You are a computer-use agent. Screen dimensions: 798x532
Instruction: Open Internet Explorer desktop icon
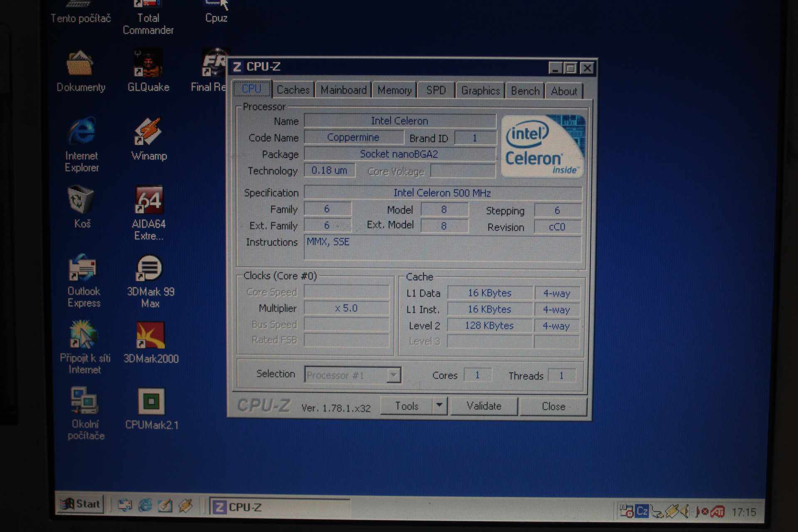(x=82, y=145)
